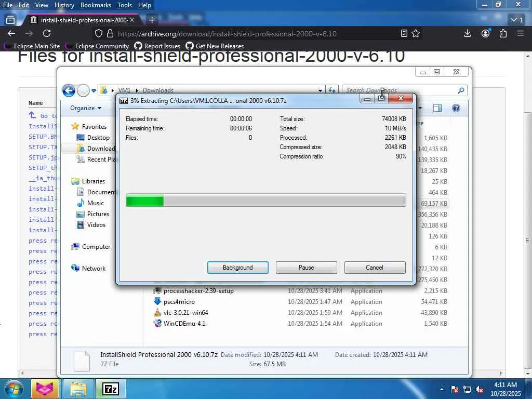This screenshot has width=532, height=399.
Task: Open the list all tabs dropdown
Action: pos(517,20)
